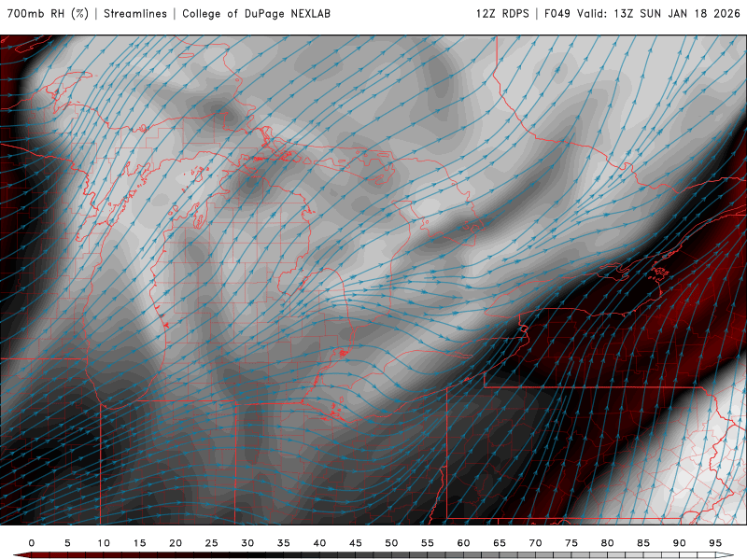Click the '30' label on the legend

pyautogui.click(x=247, y=543)
